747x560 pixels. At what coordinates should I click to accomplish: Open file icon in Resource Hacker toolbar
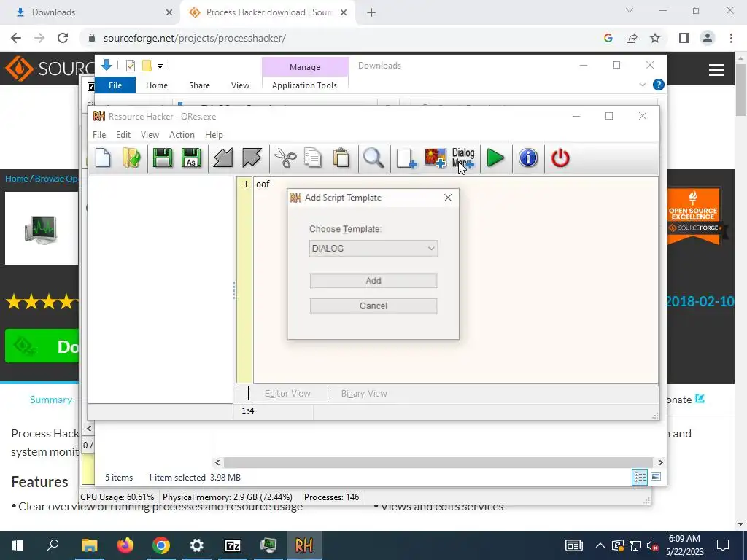pos(131,158)
